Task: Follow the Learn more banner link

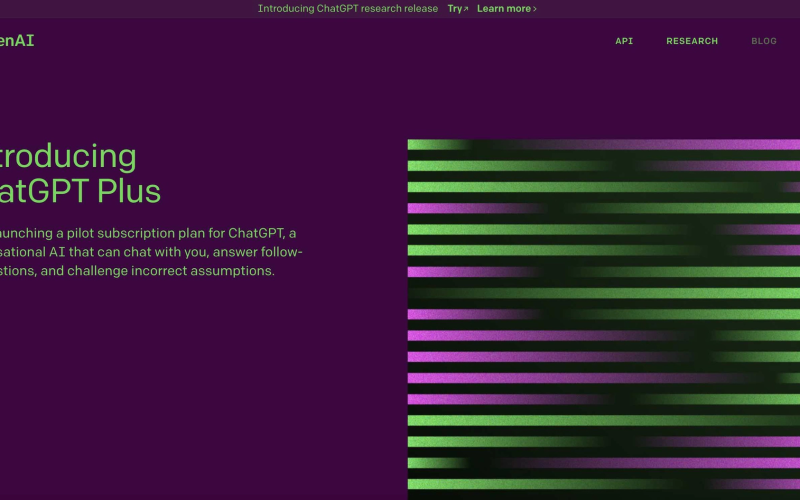Action: tap(504, 9)
